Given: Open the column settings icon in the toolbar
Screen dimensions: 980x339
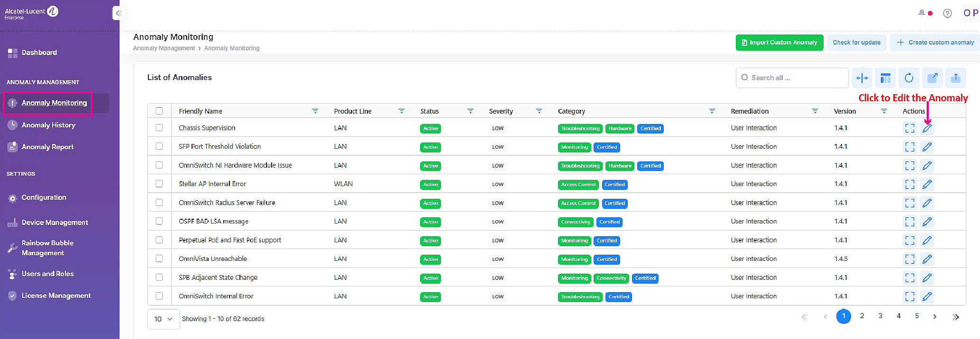Looking at the screenshot, I should (x=885, y=78).
